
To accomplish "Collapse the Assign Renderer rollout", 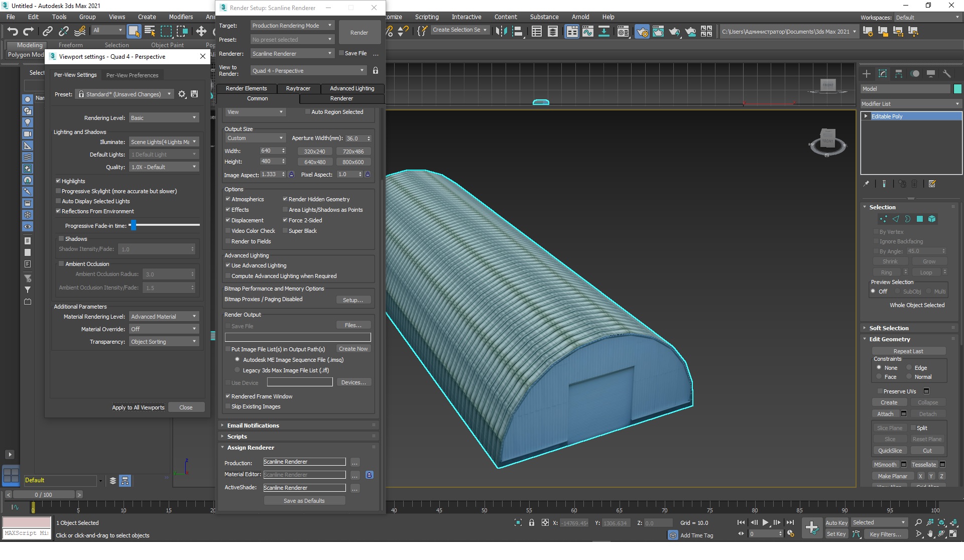I will pos(250,448).
